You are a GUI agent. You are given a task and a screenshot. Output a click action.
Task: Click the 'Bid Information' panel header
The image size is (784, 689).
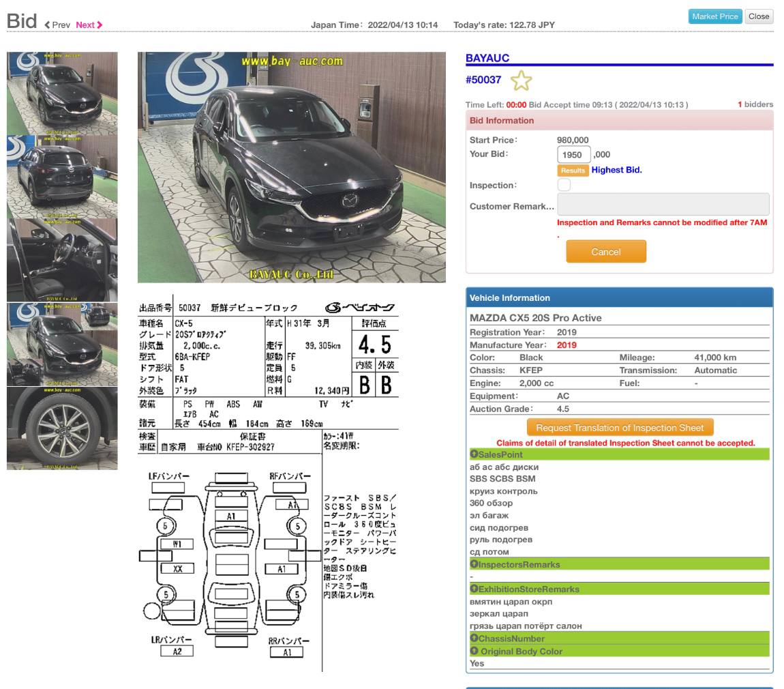[x=620, y=121]
